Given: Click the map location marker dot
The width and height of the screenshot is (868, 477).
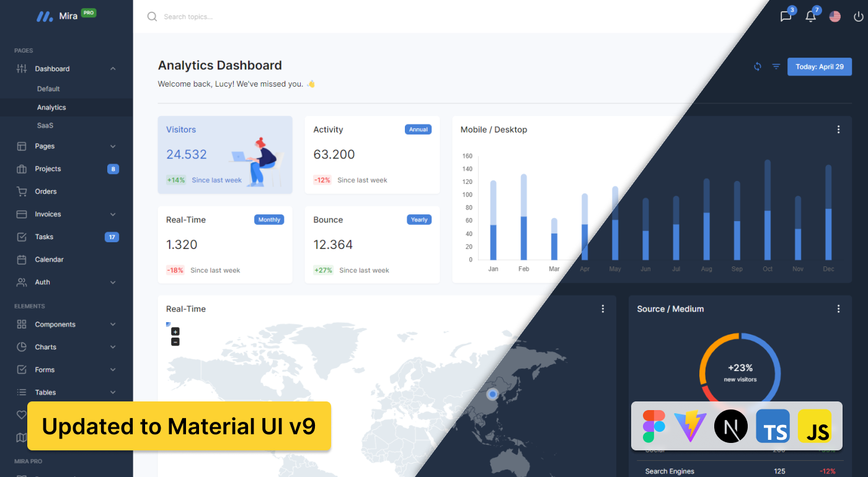Looking at the screenshot, I should pyautogui.click(x=493, y=394).
